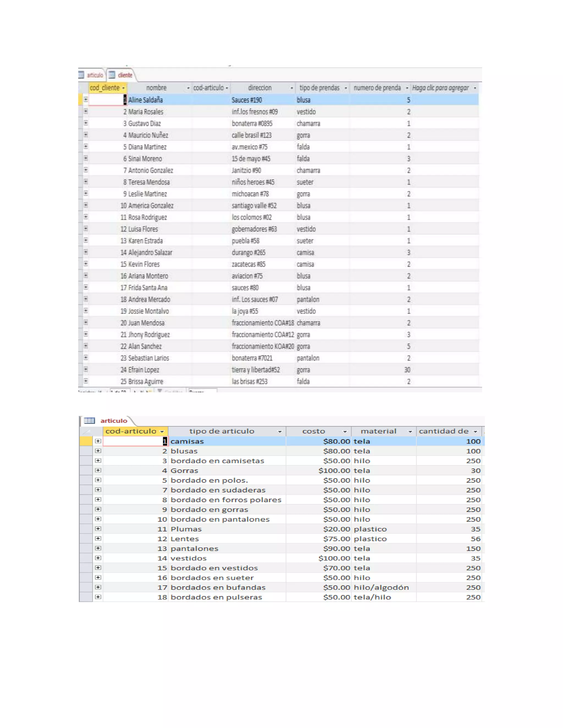Select the Brissa Aguirre name cell

pos(146,381)
